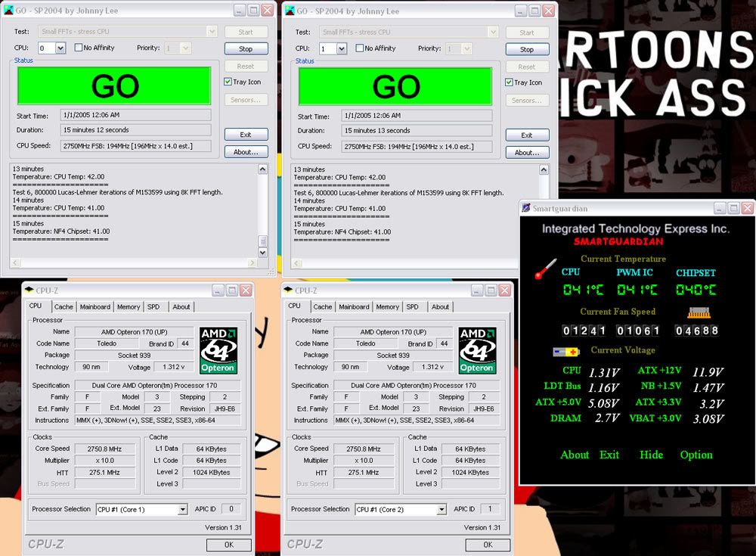Switch to Cache tab in left CPU-Z
This screenshot has height=556, width=756.
(64, 307)
